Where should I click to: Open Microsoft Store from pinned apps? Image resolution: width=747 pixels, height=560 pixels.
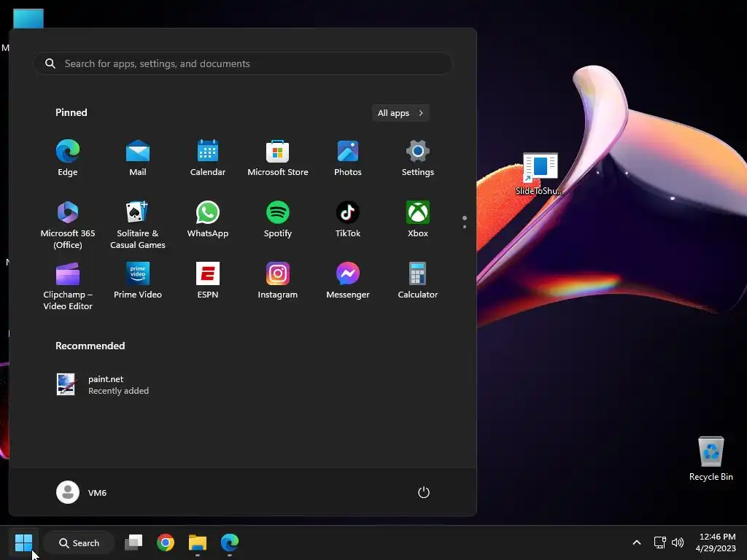[x=278, y=158]
